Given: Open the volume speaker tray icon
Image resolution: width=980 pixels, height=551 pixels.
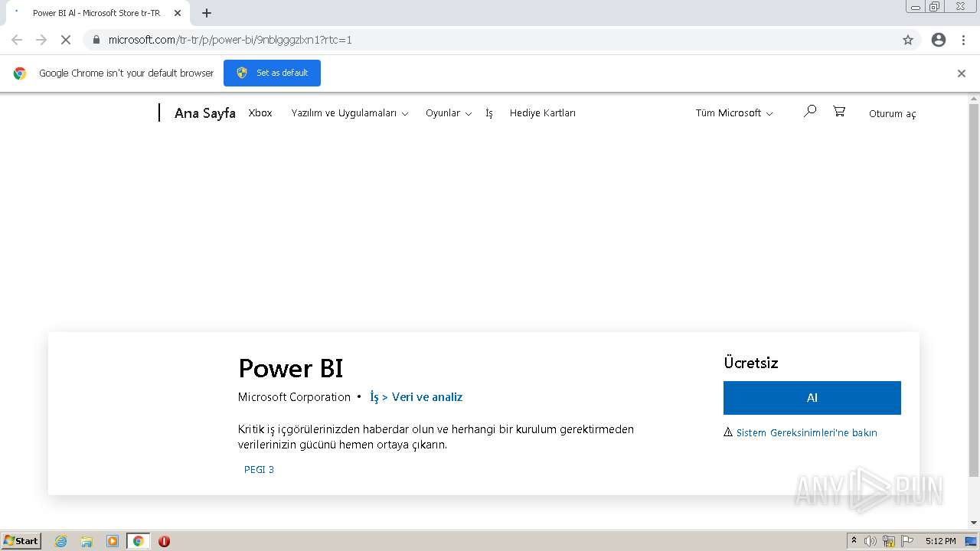Looking at the screenshot, I should point(871,541).
